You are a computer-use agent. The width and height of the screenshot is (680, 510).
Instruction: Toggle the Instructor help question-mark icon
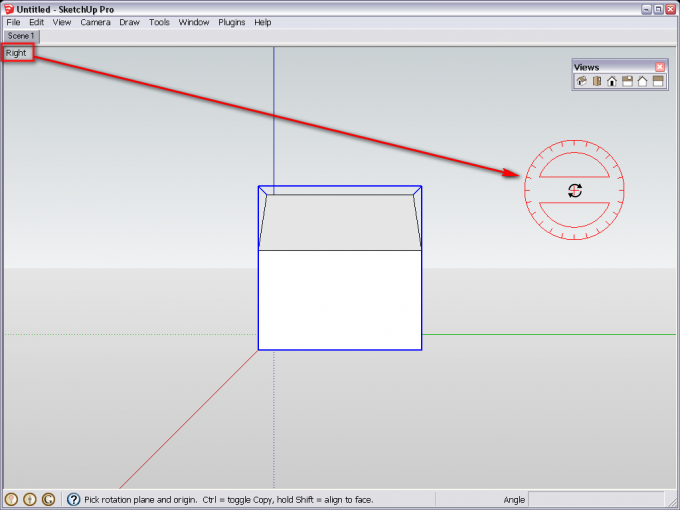[x=73, y=499]
